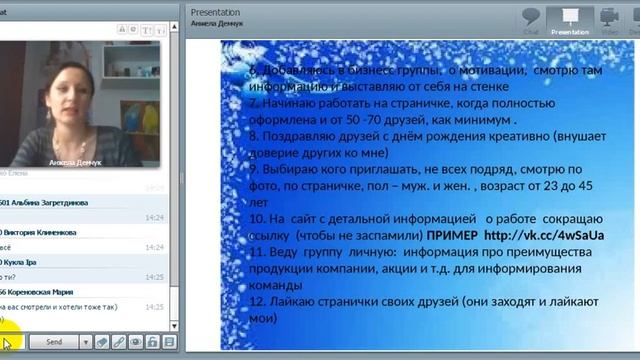Switch to the Video mode tab
Image resolution: width=640 pixels, height=360 pixels.
pyautogui.click(x=609, y=21)
